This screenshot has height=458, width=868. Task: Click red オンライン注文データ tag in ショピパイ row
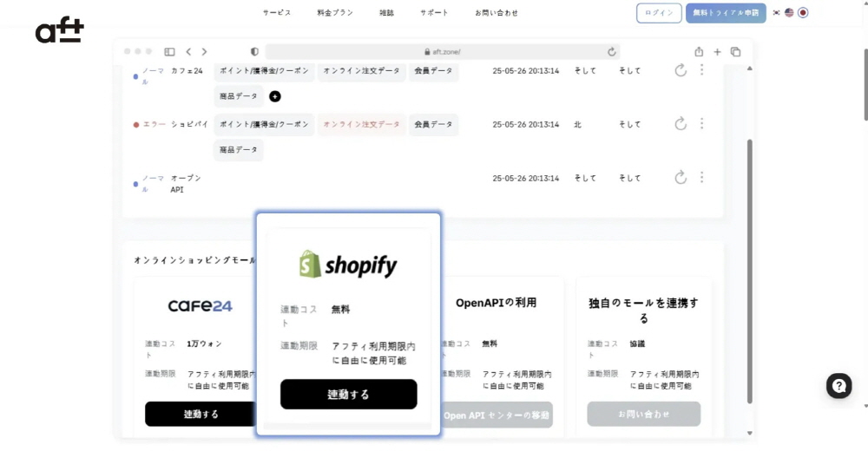click(361, 124)
